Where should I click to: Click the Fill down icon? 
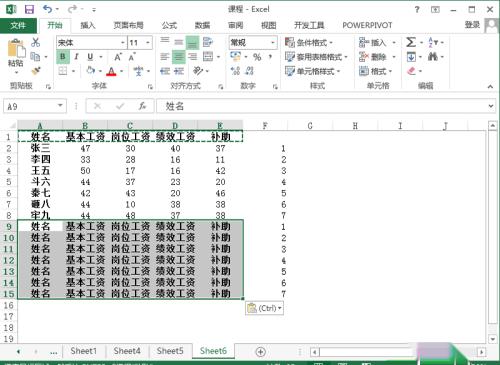[x=411, y=57]
